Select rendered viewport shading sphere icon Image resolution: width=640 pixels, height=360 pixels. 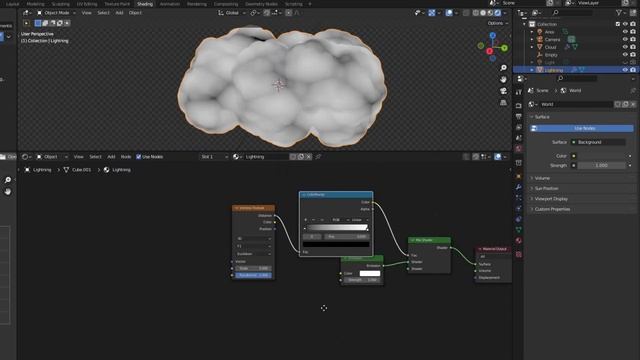[x=498, y=13]
